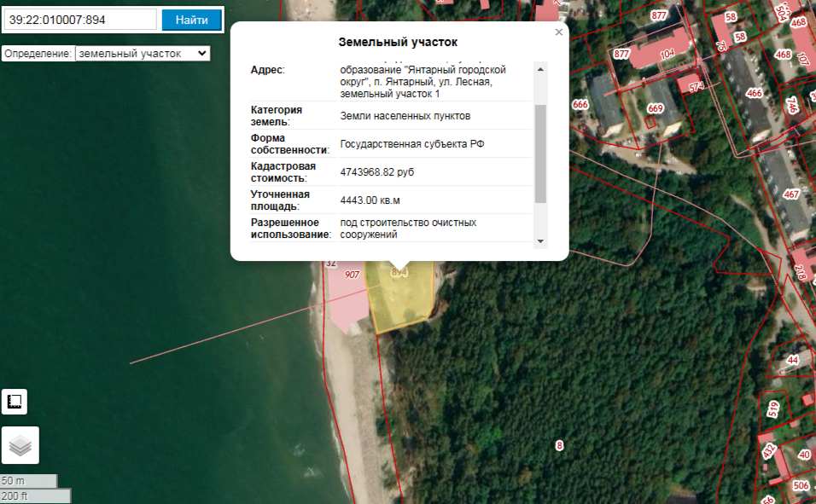The height and width of the screenshot is (504, 816).
Task: Close the Земельный участок popup
Action: 559,32
